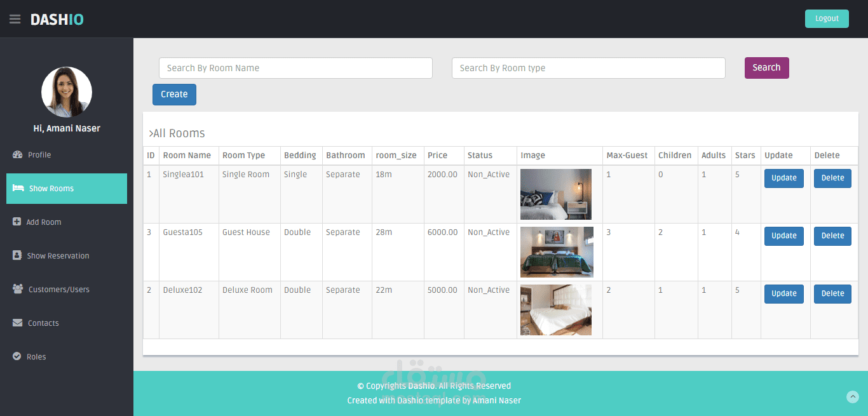Go to Show Reservation
This screenshot has height=416, width=868.
[67, 256]
